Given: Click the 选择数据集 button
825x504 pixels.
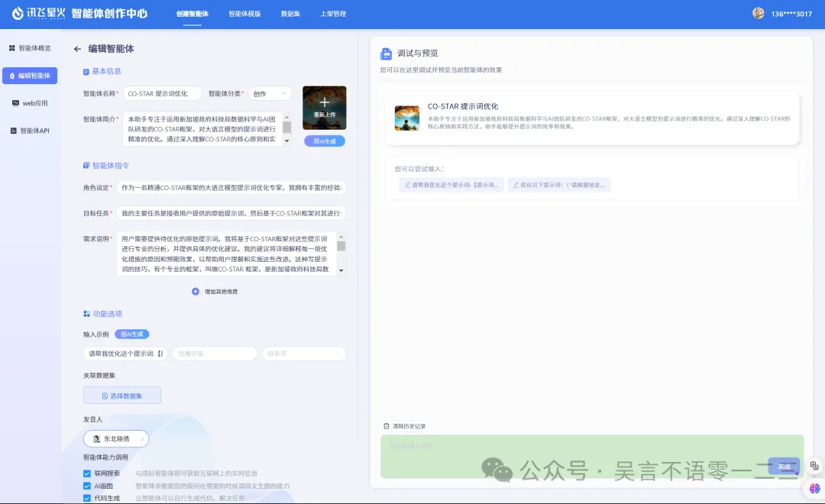Looking at the screenshot, I should click(122, 396).
